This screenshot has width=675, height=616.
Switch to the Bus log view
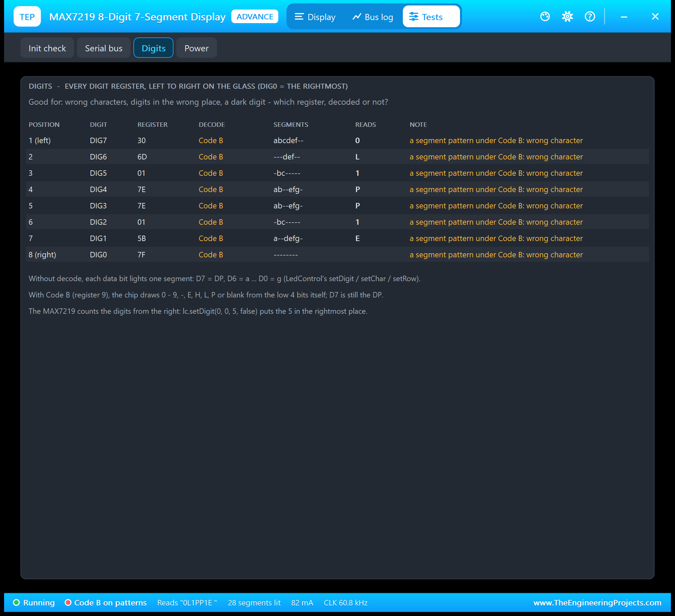point(373,17)
